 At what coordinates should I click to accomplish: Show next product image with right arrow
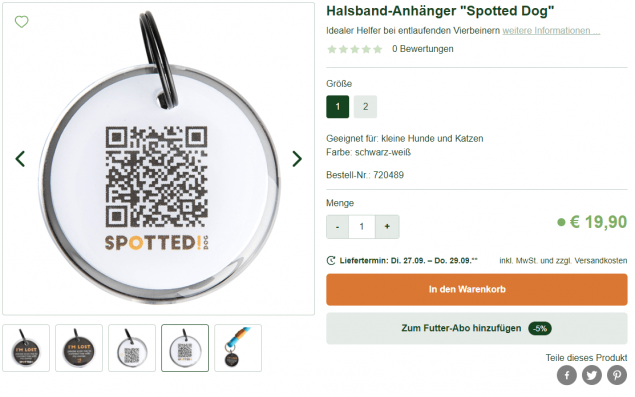tap(297, 159)
